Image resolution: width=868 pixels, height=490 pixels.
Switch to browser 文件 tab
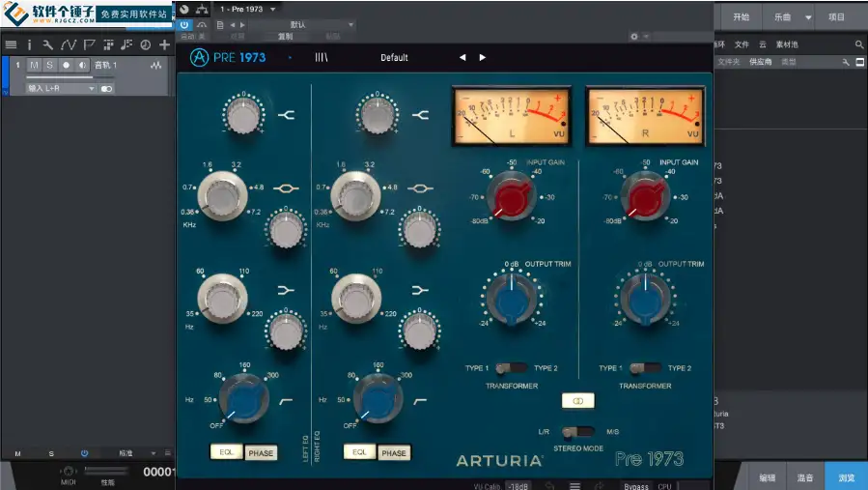tap(742, 44)
